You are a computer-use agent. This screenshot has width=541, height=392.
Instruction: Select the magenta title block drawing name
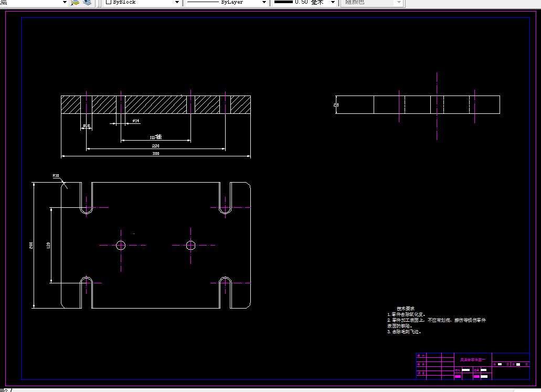[x=473, y=359]
